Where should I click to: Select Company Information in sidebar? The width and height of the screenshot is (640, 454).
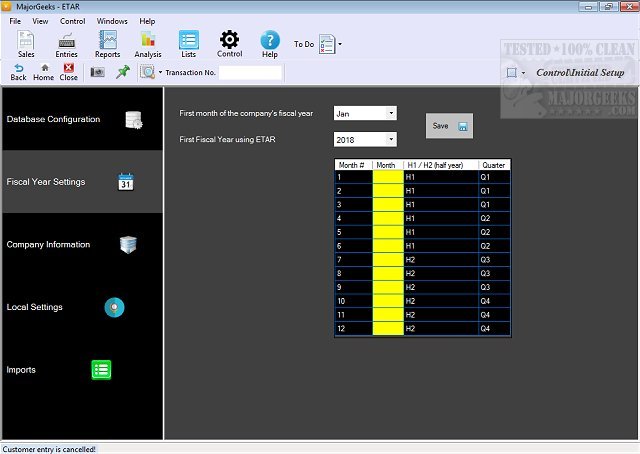point(82,244)
